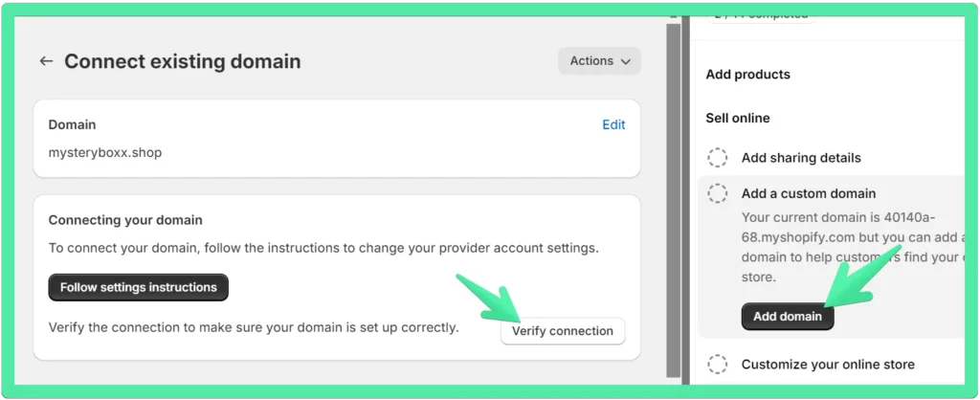Collapse the Add a custom domain task
The image size is (980, 400).
808,193
